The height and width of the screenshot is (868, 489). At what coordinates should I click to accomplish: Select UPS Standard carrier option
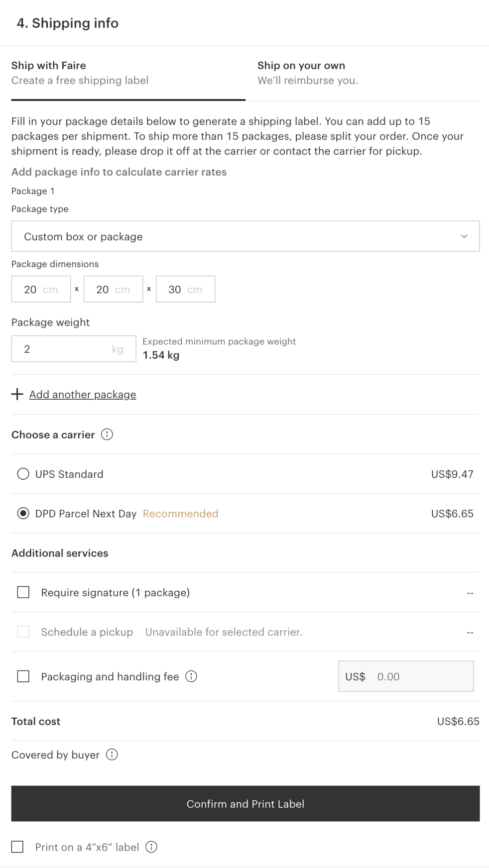23,474
